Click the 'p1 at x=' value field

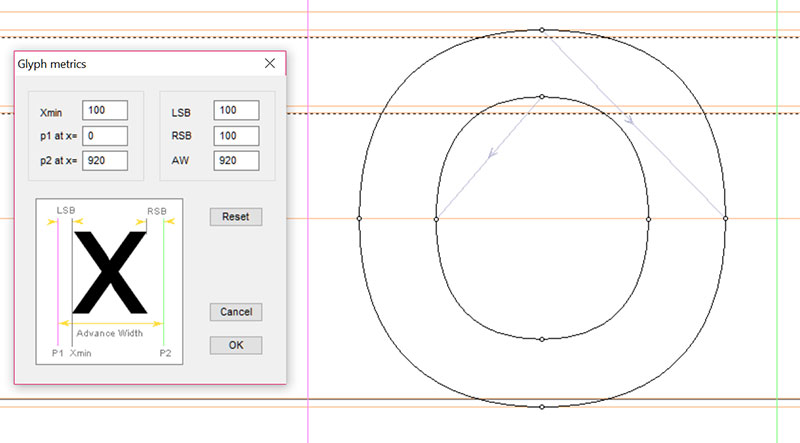[x=105, y=136]
